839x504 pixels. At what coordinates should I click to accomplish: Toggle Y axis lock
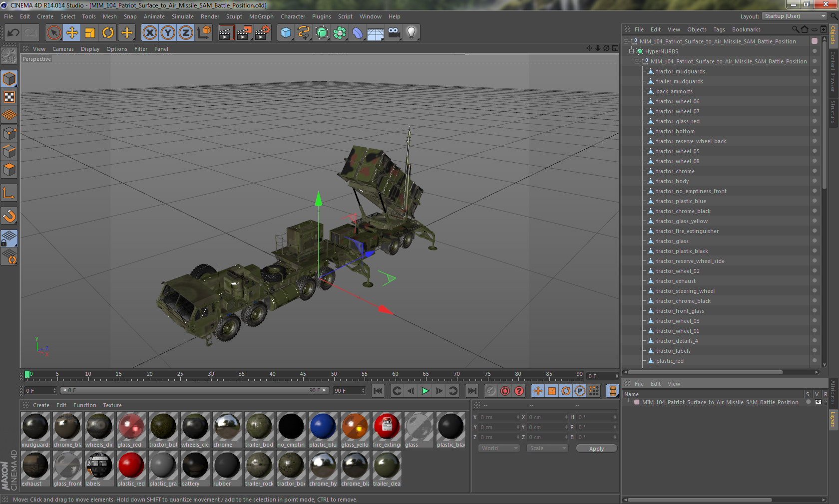(167, 33)
